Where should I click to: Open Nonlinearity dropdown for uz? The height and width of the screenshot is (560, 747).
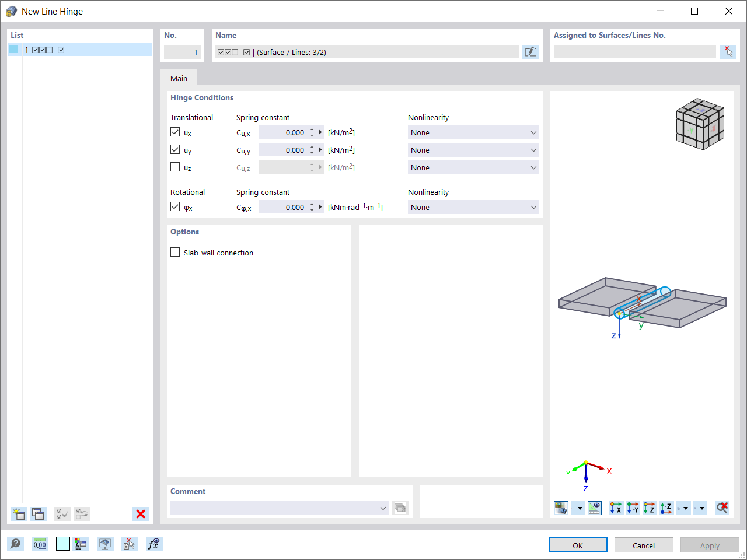point(473,167)
